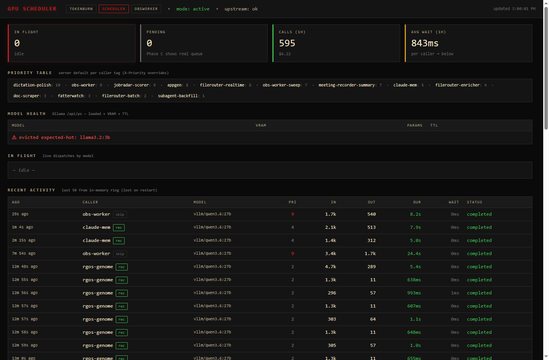Open the TOKENBURN tab

point(81,9)
